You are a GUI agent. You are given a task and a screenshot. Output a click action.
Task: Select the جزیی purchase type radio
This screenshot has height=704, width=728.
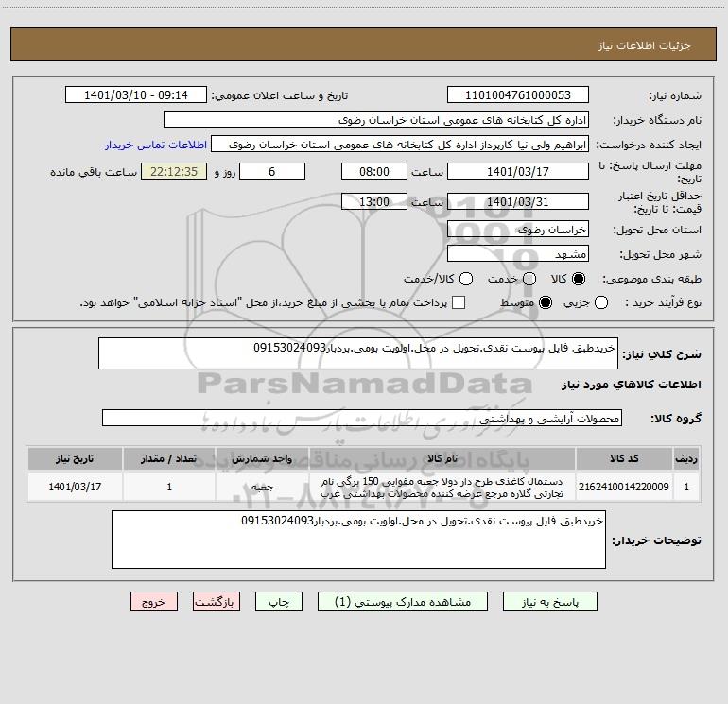point(600,302)
